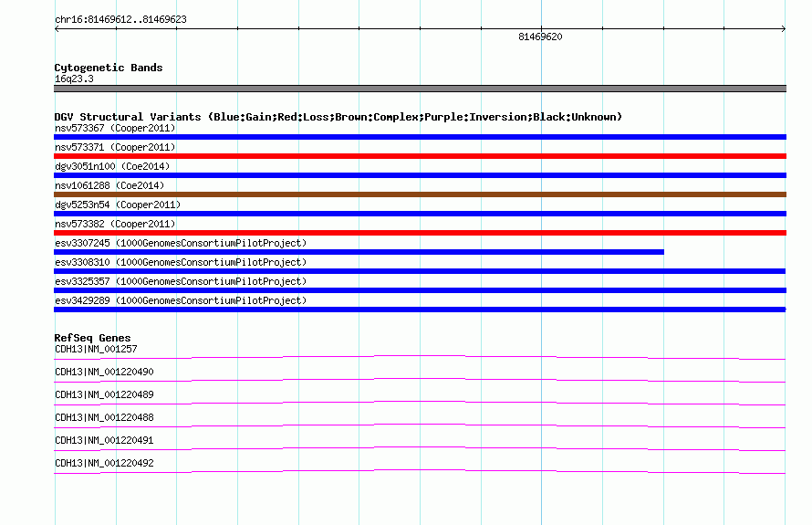Viewport: 812px width, 525px height.
Task: Click the blue gain bar for esv3325357
Action: (x=420, y=290)
